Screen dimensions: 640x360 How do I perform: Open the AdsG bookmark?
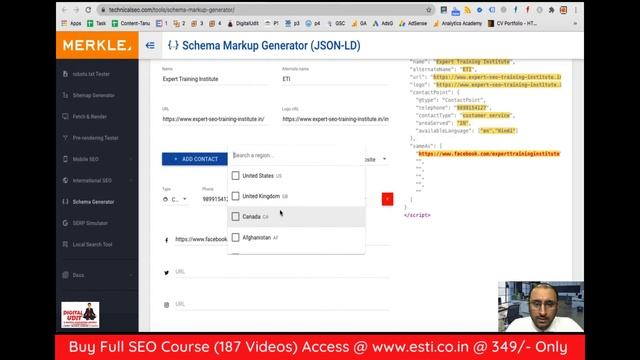[x=383, y=24]
